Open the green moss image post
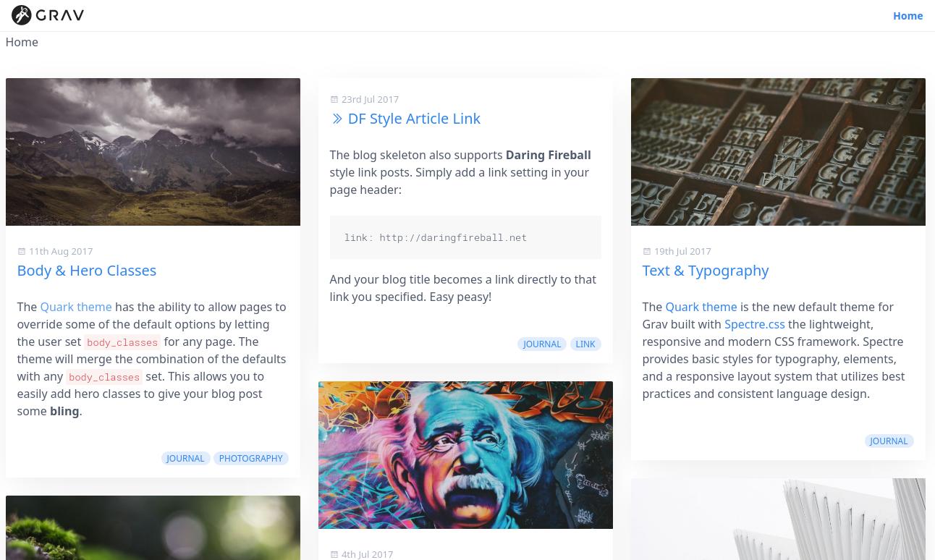The width and height of the screenshot is (935, 560). (x=153, y=527)
